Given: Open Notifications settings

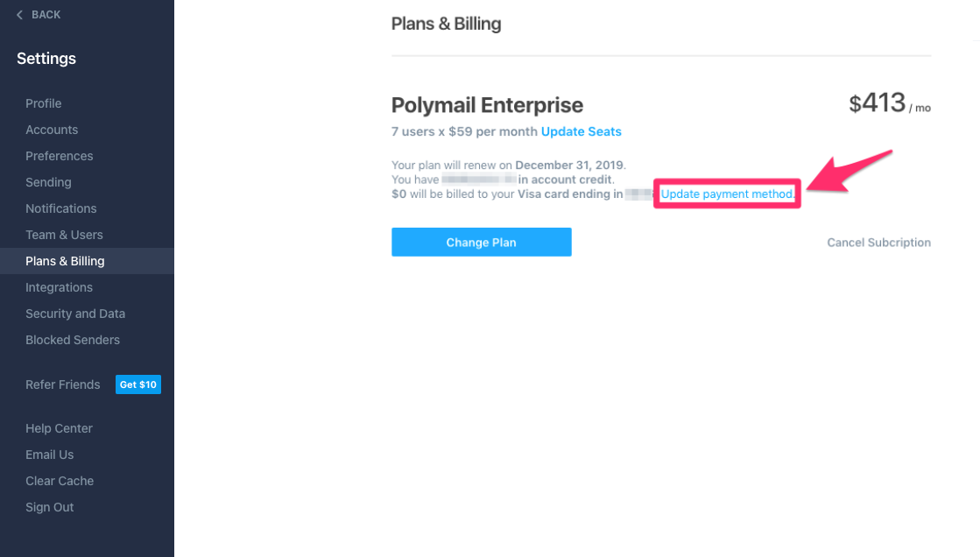Looking at the screenshot, I should pyautogui.click(x=61, y=208).
